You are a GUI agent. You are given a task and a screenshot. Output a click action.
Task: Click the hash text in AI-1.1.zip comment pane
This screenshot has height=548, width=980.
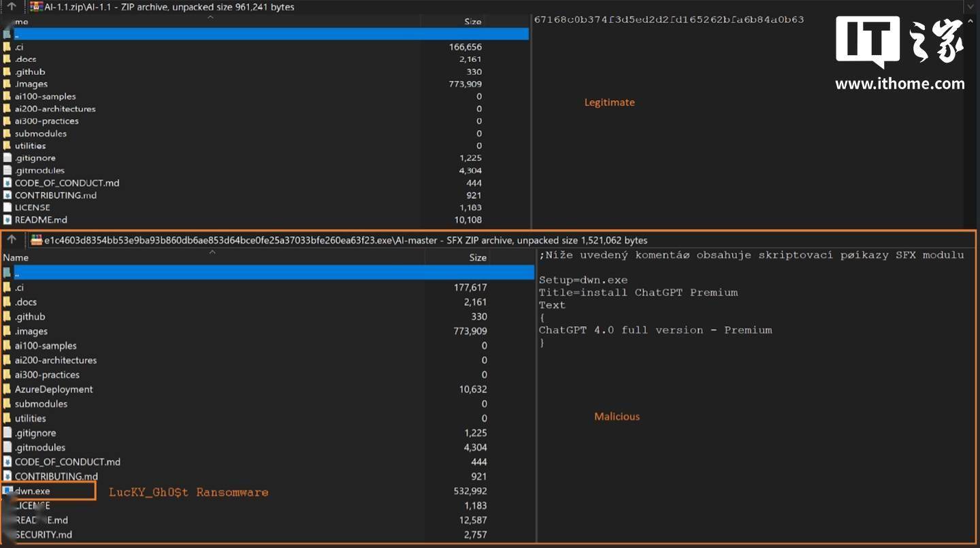pos(669,19)
